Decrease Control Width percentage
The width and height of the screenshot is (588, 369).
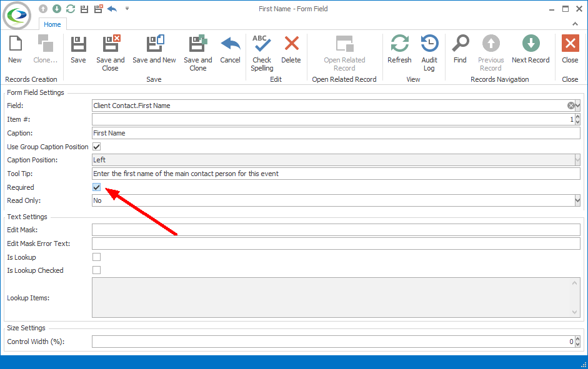click(577, 344)
